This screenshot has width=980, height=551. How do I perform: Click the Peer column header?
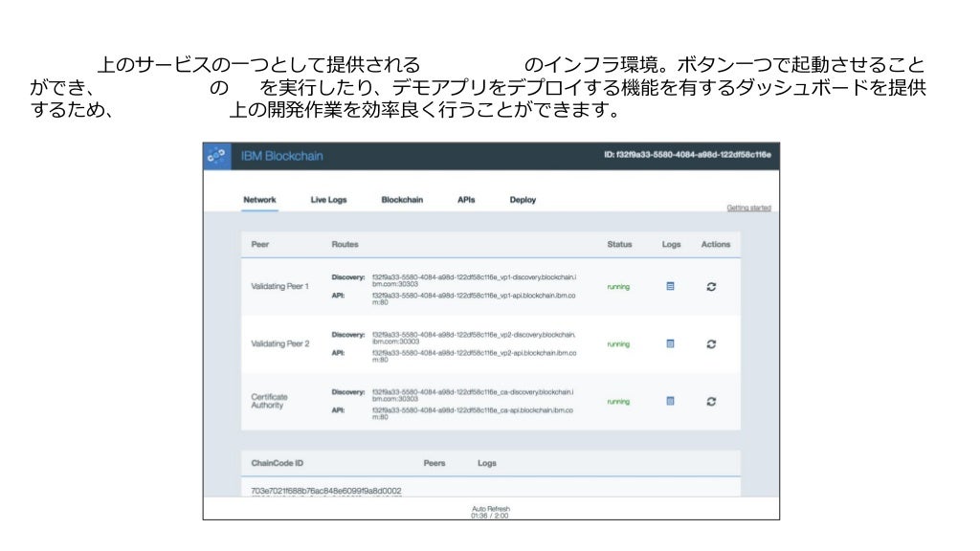click(x=260, y=244)
